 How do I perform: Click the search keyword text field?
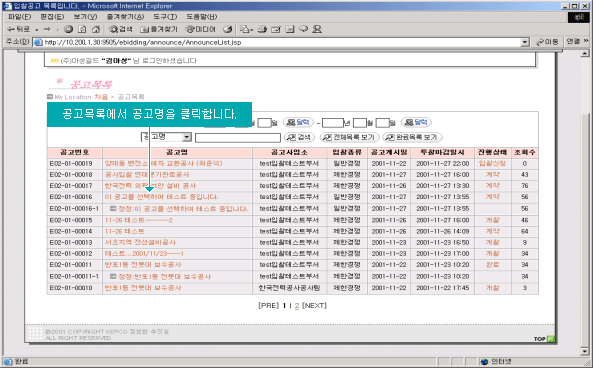point(238,138)
